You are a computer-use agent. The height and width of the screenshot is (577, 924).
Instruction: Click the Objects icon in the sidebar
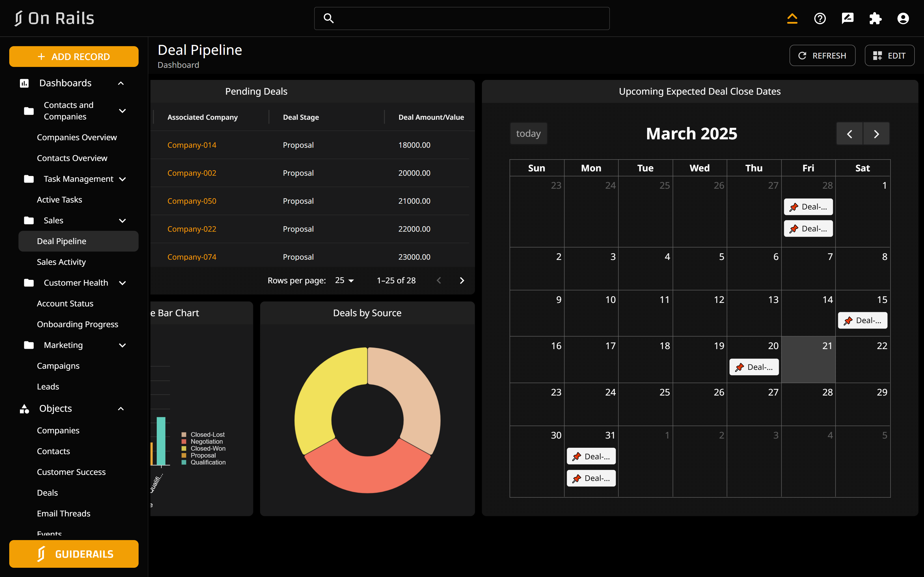(x=24, y=409)
